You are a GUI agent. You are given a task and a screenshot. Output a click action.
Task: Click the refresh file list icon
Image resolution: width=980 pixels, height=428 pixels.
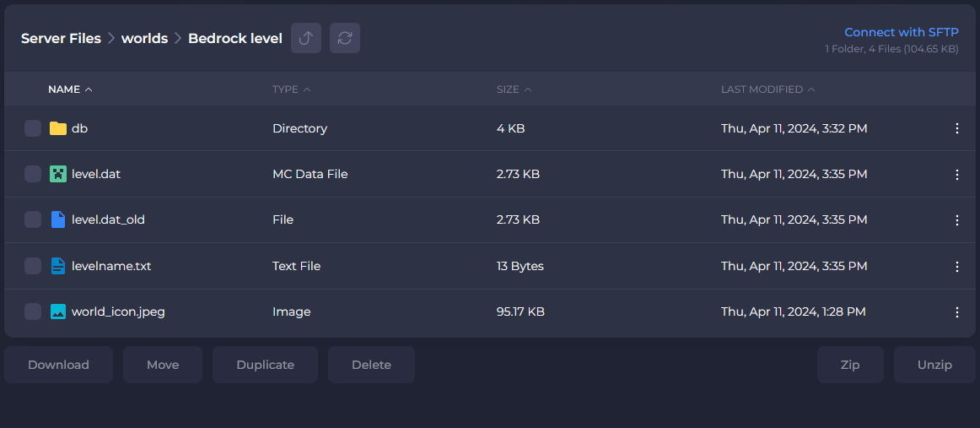345,38
